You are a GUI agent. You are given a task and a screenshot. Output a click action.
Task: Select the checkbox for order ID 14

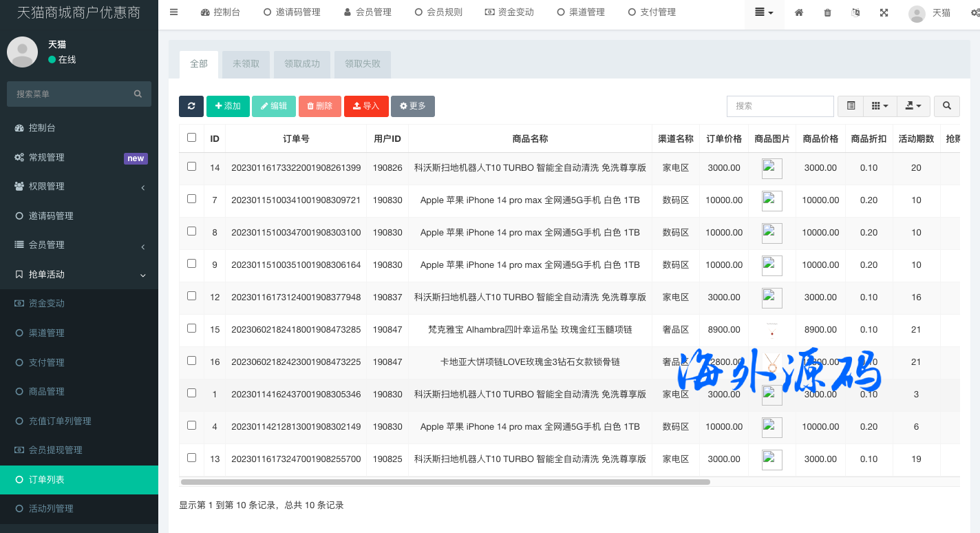pos(191,167)
